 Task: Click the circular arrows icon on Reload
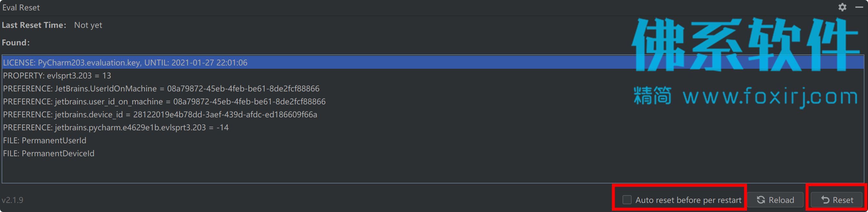pyautogui.click(x=761, y=200)
